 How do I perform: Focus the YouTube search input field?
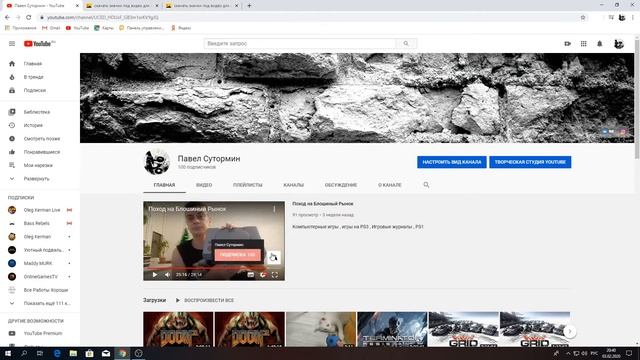coord(300,44)
